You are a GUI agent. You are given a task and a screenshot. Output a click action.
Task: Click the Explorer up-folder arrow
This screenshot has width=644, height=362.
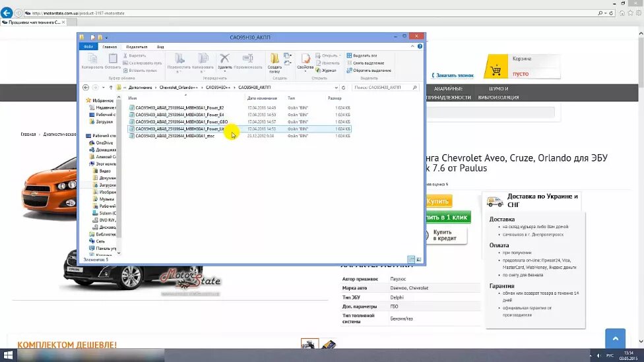(x=111, y=88)
